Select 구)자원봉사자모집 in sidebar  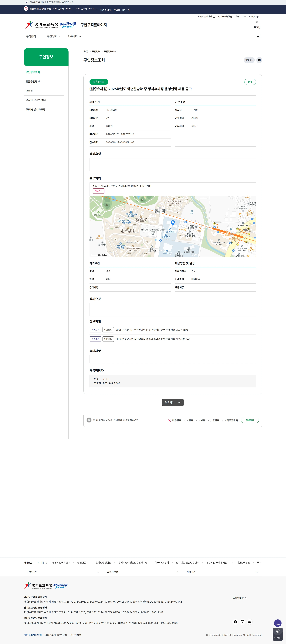44,110
